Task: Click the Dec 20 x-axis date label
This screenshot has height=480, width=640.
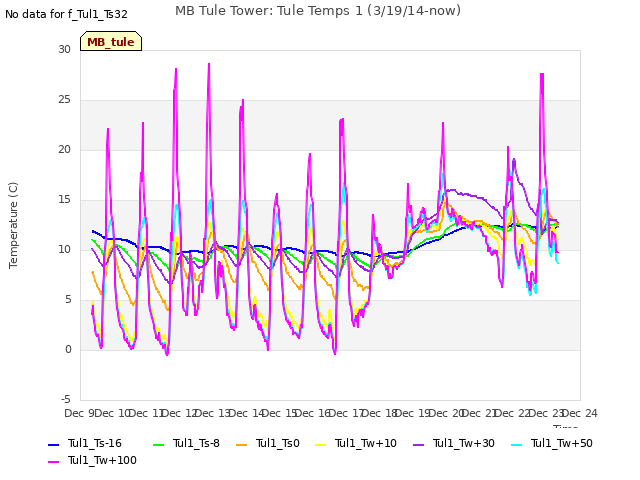Action: 447,413
